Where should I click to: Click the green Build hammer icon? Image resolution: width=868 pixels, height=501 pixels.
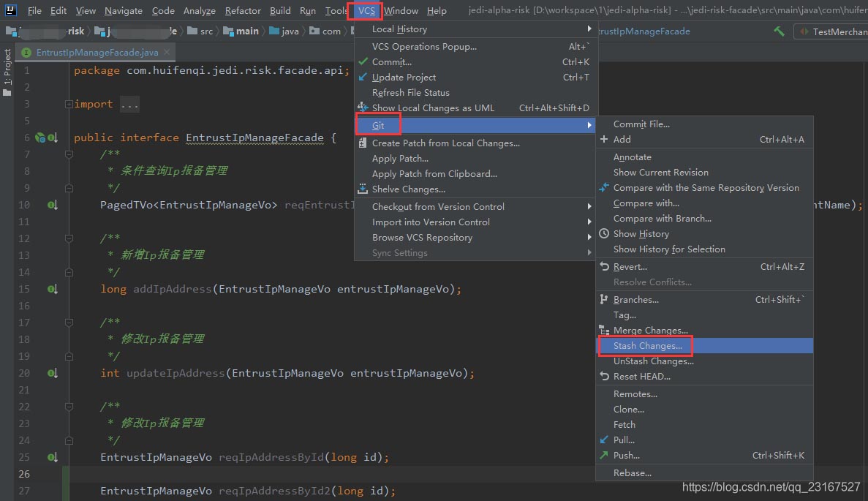click(779, 31)
